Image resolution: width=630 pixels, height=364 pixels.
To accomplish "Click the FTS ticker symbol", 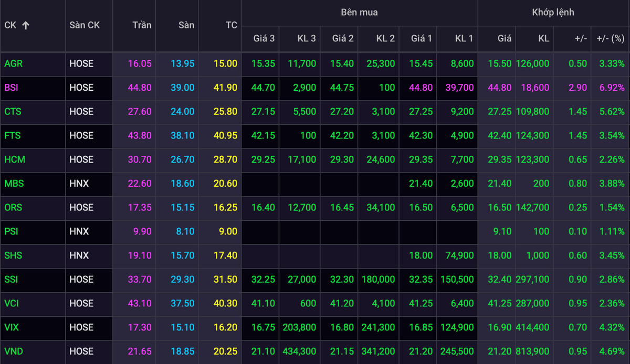I will pyautogui.click(x=12, y=135).
